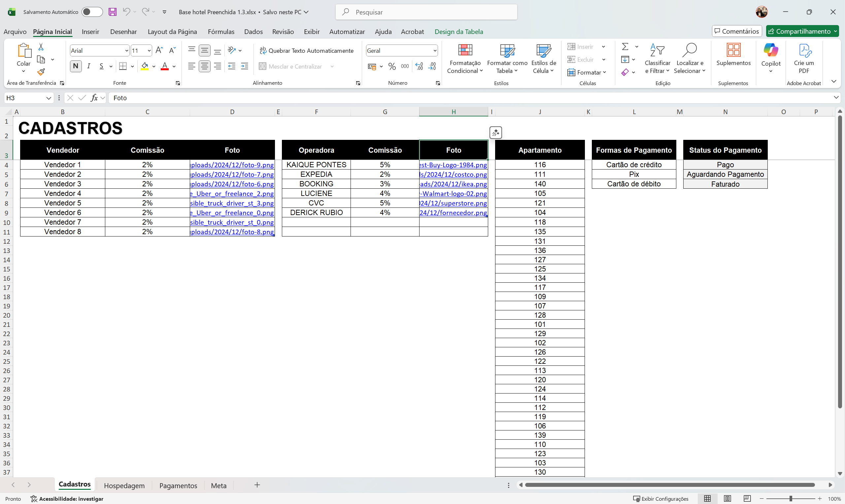845x504 pixels.
Task: Open the H3 Name Box dropdown
Action: tap(49, 98)
